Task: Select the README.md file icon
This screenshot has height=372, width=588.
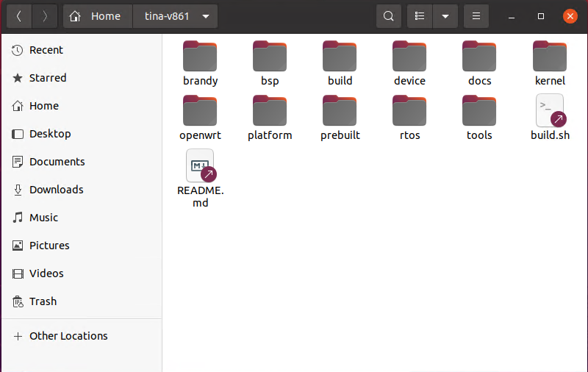Action: tap(200, 166)
